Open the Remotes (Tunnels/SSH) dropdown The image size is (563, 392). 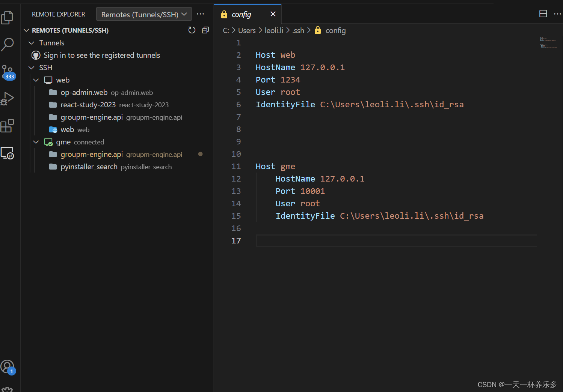[144, 14]
